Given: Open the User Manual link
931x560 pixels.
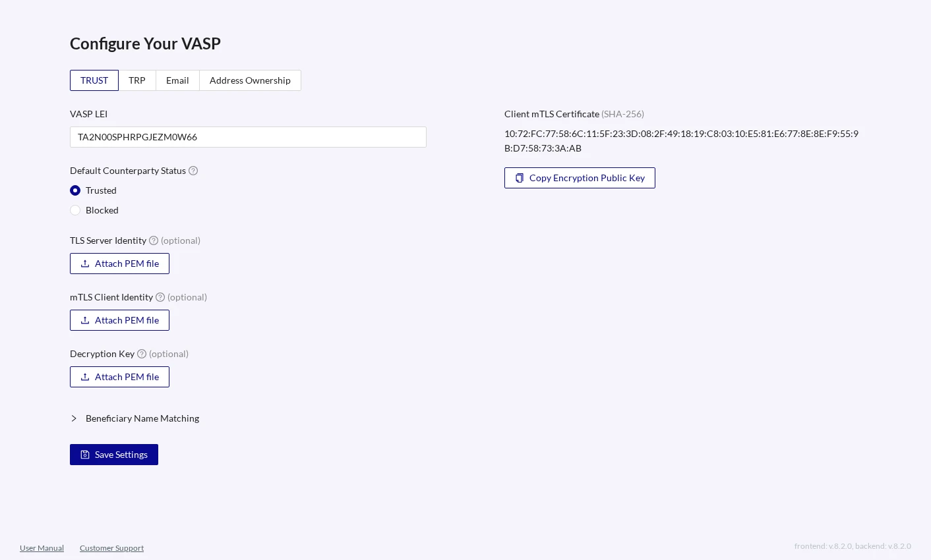Looking at the screenshot, I should click(42, 548).
